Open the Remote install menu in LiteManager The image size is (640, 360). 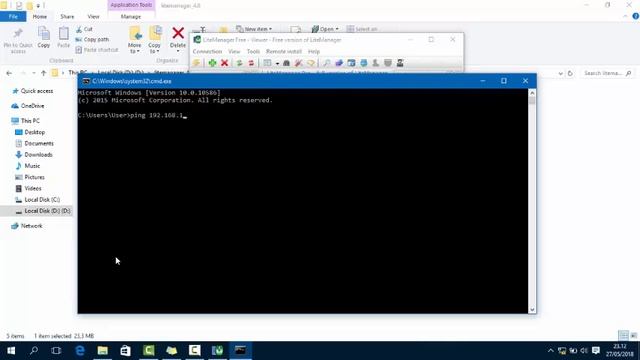284,52
